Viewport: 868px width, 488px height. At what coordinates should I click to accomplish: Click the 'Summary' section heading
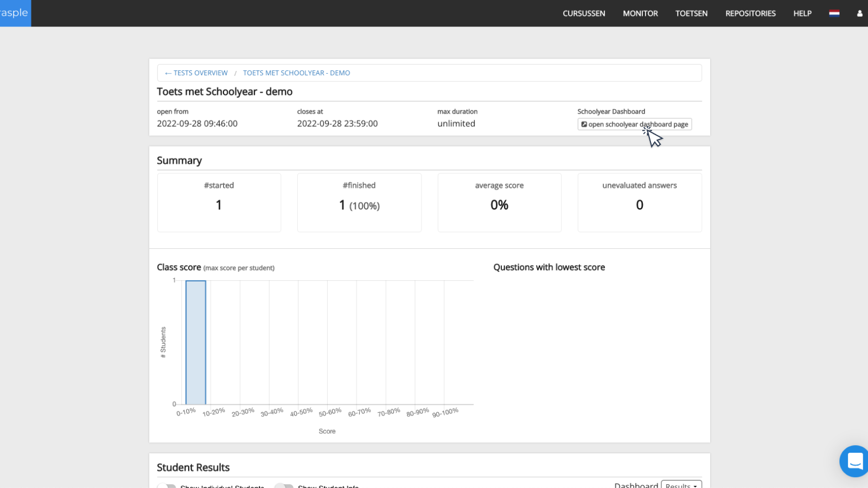click(x=179, y=160)
